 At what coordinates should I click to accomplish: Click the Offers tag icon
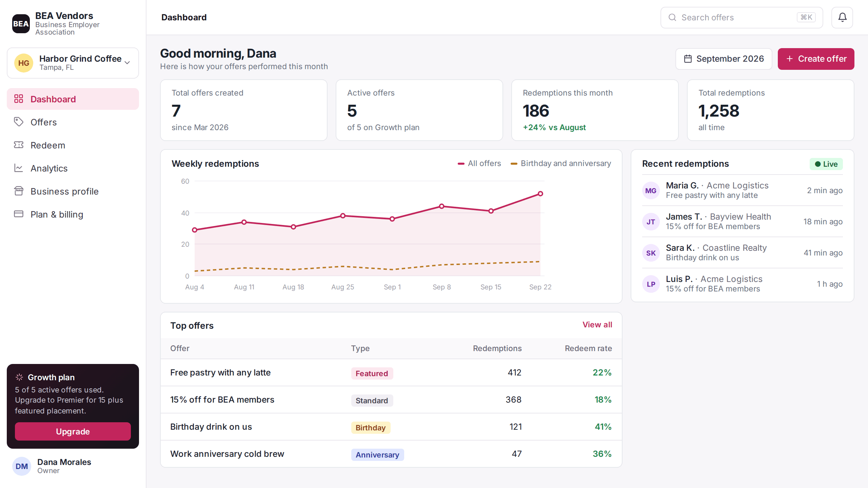tap(19, 122)
